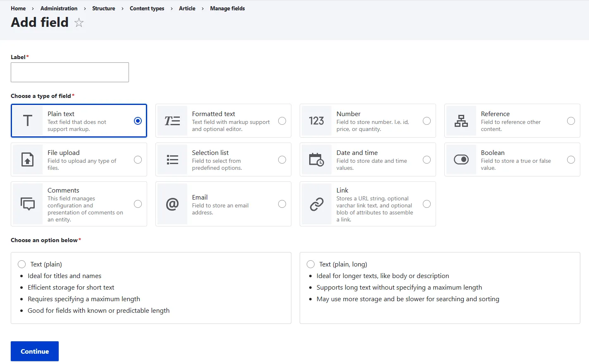Click 'Field to store number' description
Image resolution: width=589 pixels, height=364 pixels.
tap(373, 126)
